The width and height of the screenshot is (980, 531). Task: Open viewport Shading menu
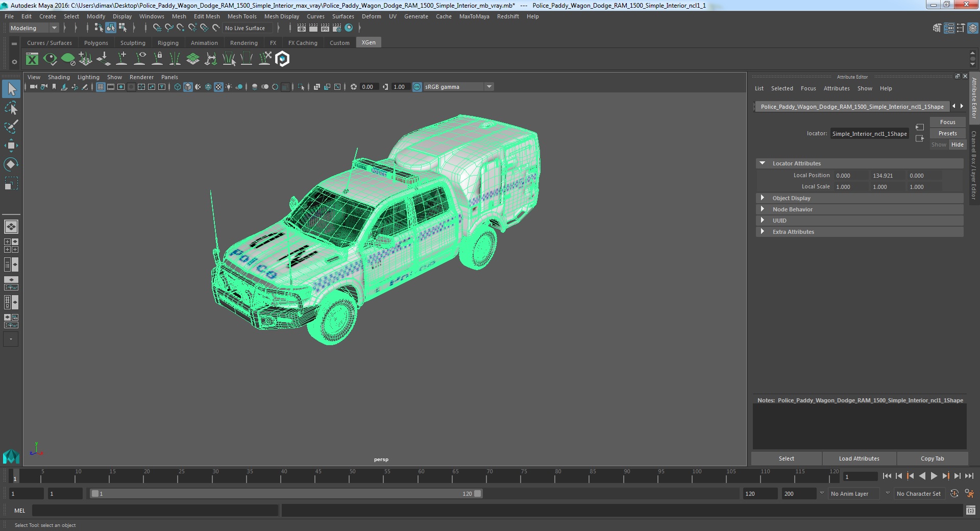pos(59,77)
